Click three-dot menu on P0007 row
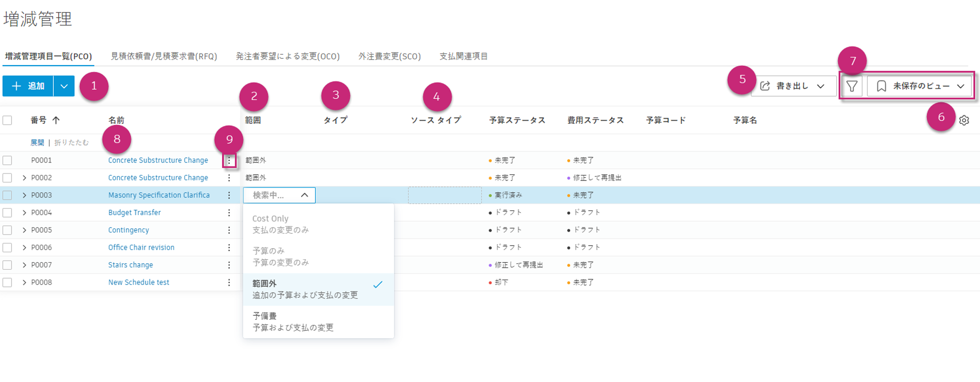Screen dimensions: 980x382 coord(229,265)
